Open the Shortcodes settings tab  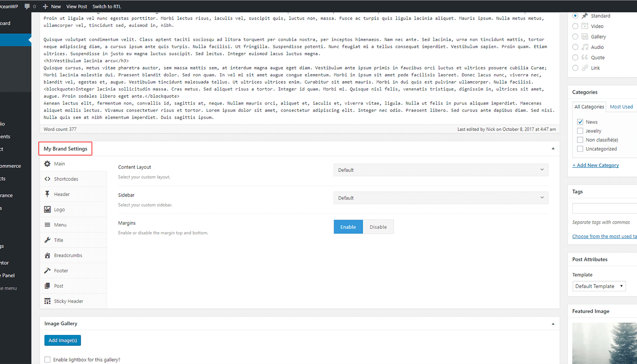pos(73,179)
